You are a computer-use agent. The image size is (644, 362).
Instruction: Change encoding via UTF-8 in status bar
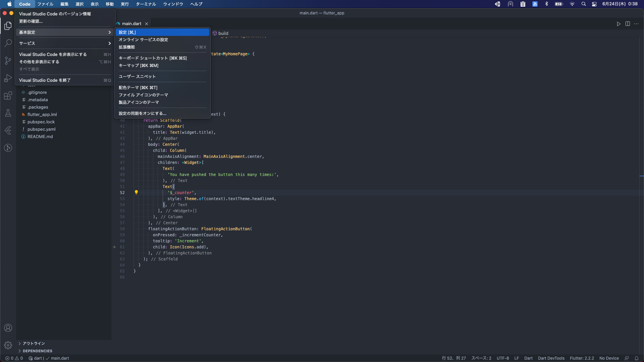tap(503, 358)
